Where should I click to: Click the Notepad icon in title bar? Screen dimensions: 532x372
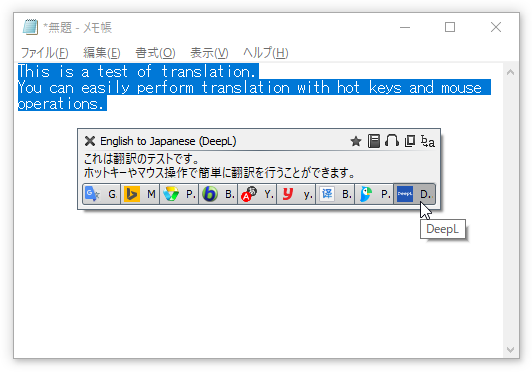(x=30, y=27)
